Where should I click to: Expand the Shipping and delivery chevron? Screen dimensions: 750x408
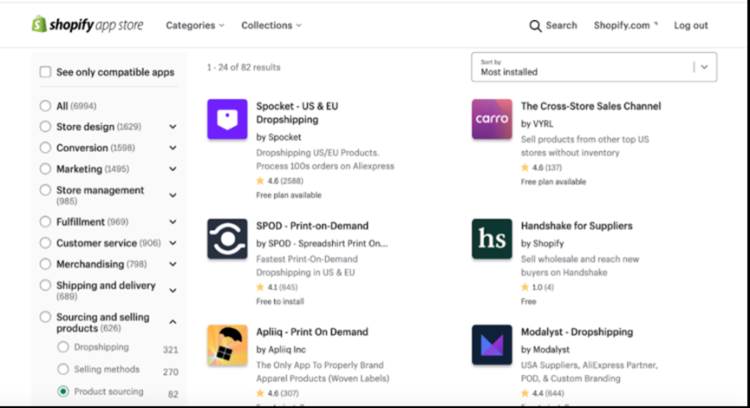coord(173,290)
